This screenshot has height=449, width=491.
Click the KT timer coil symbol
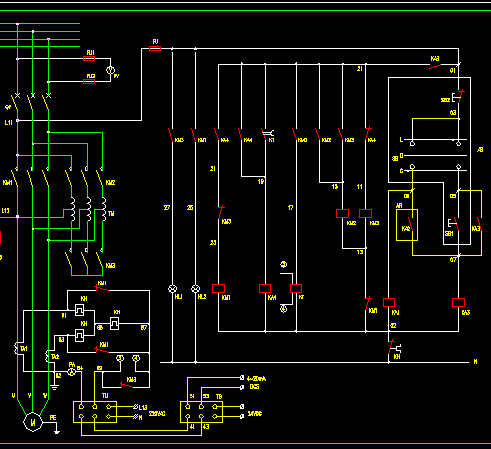click(x=296, y=288)
